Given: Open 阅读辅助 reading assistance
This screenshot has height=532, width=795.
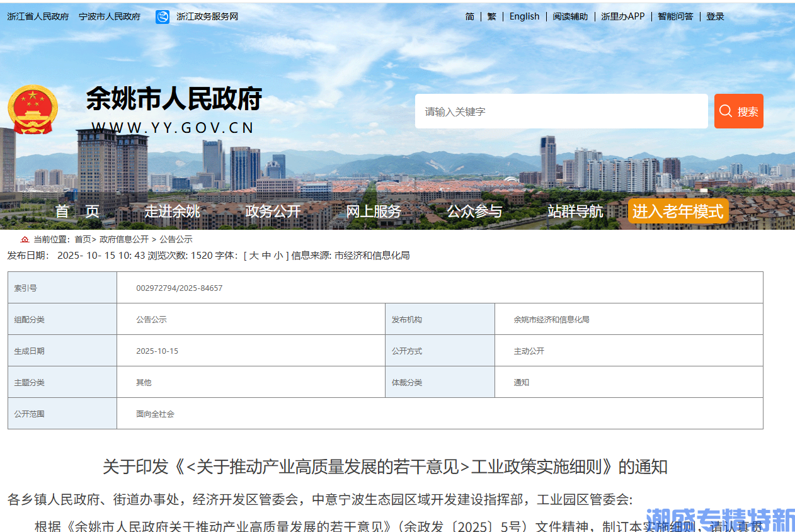Looking at the screenshot, I should pos(570,16).
